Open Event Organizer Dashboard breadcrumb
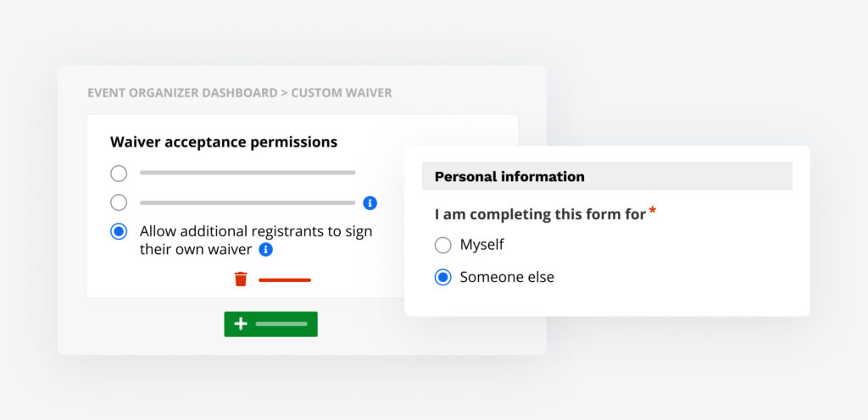Image resolution: width=868 pixels, height=420 pixels. pos(182,93)
